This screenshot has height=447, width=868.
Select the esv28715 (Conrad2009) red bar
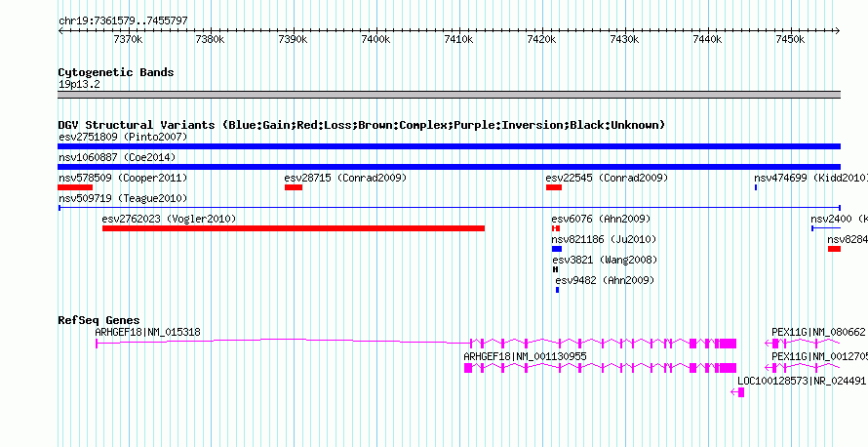tap(294, 187)
